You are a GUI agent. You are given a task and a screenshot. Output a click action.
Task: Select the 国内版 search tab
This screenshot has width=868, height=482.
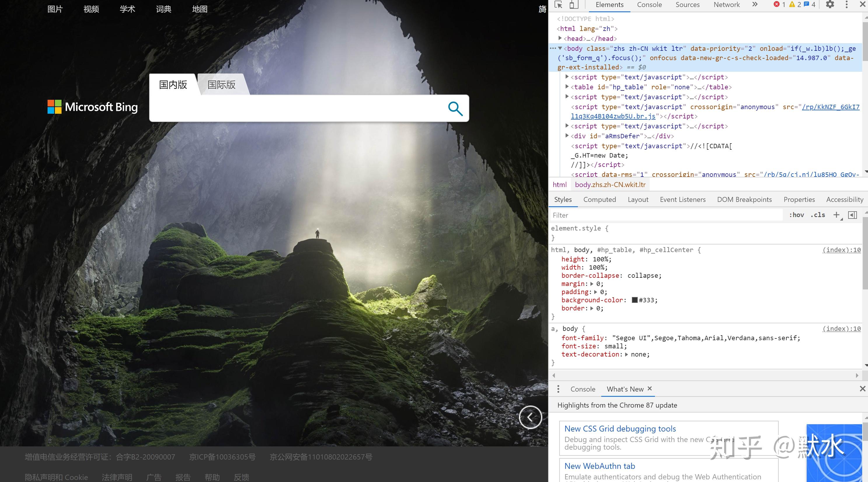pos(173,85)
